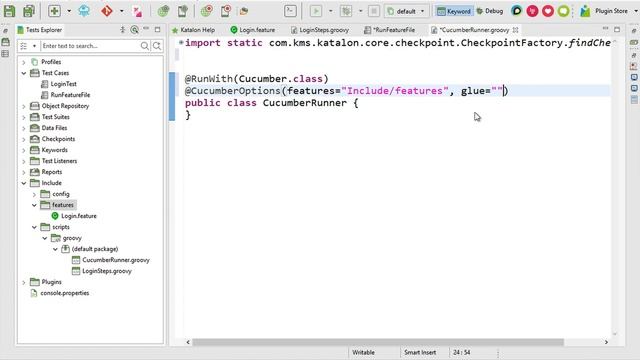Click the pink Jira integration icon
This screenshot has height=360, width=640.
138,11
